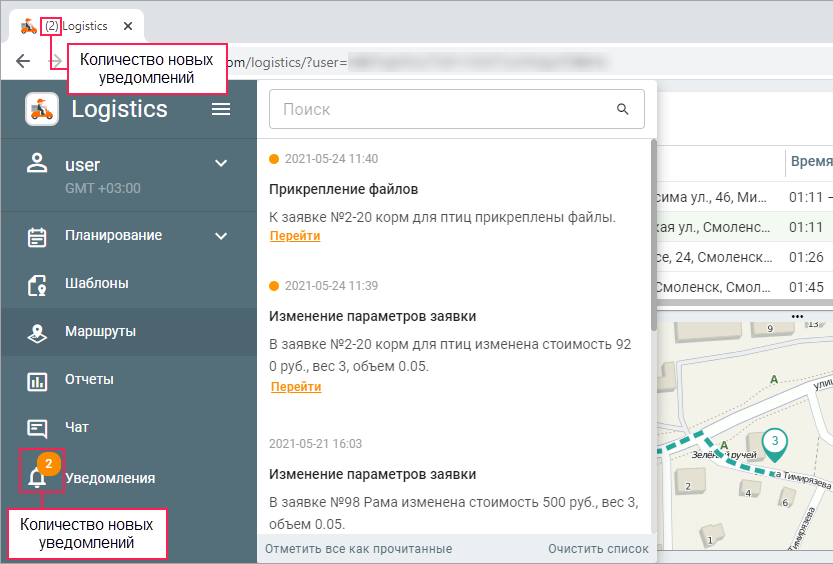Open the Отчеты section
Viewport: 833px width, 564px height.
click(x=89, y=379)
